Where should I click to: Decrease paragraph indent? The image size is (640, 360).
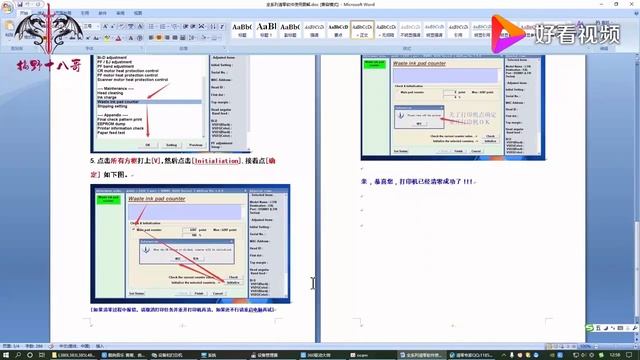(x=186, y=26)
